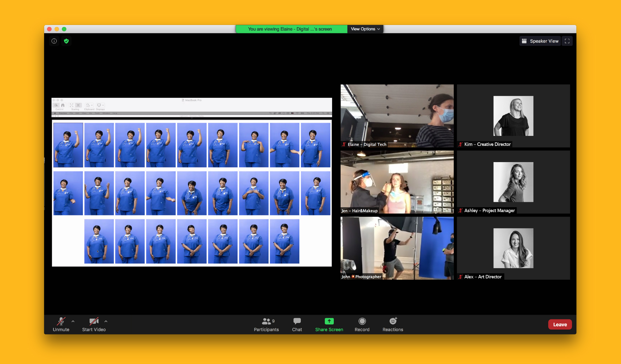This screenshot has height=364, width=621.
Task: Open the Reactions picker
Action: tap(392, 324)
